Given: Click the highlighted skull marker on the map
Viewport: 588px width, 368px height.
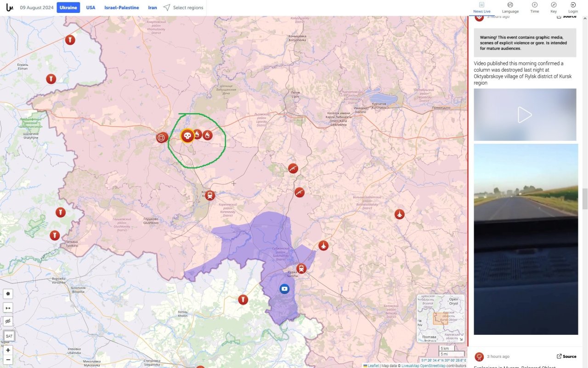Looking at the screenshot, I should [x=187, y=136].
